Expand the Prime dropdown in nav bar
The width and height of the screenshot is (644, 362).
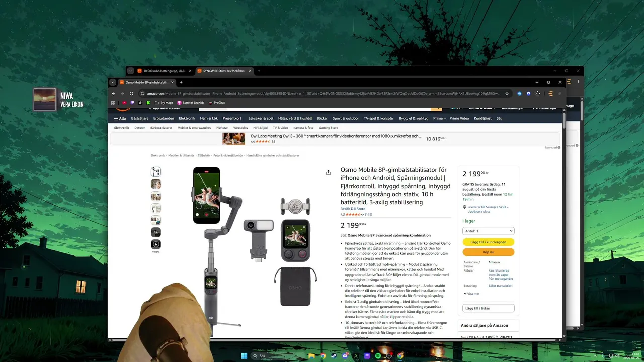pos(439,118)
